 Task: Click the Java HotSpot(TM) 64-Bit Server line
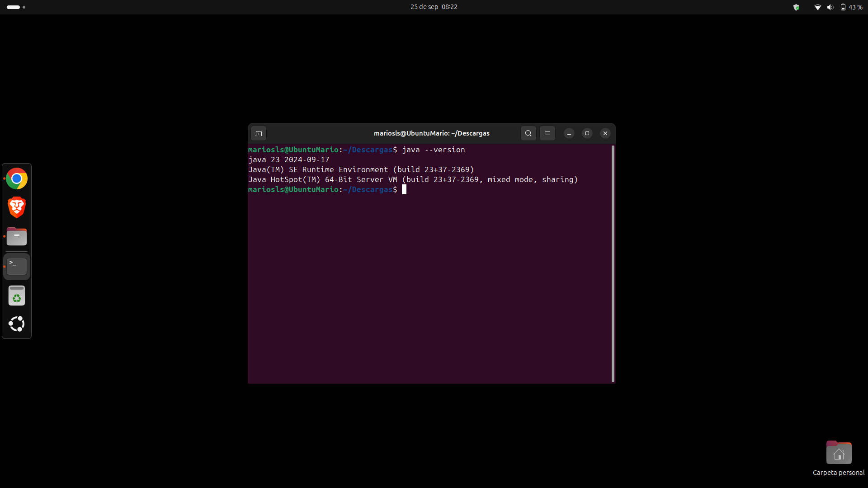[x=413, y=179]
